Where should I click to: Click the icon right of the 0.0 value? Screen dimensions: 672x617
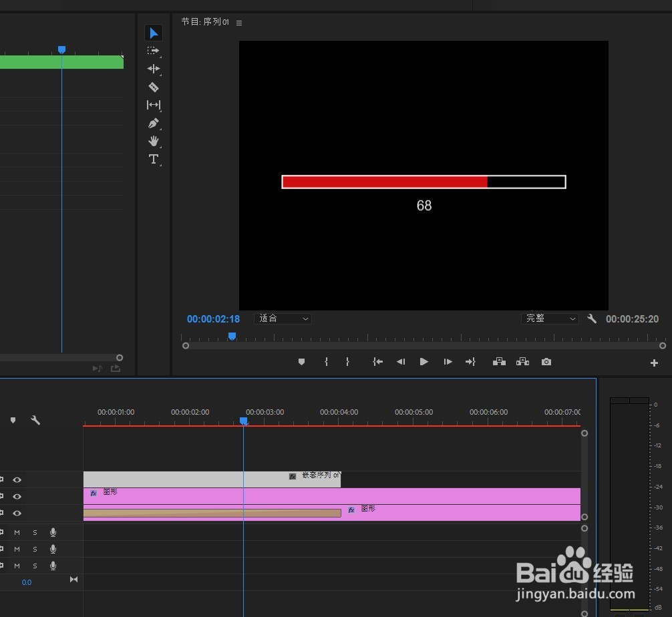(x=73, y=580)
